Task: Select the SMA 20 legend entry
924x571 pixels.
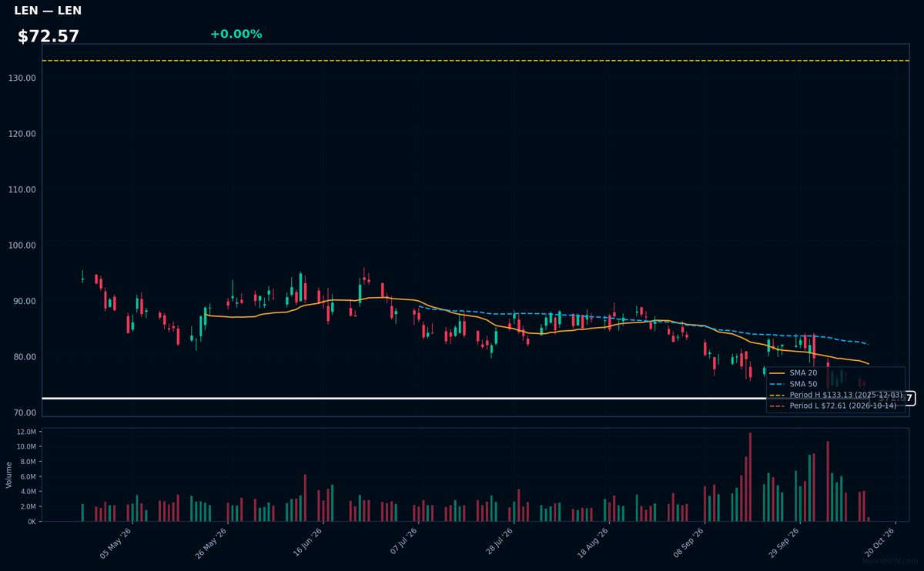Action: (x=793, y=372)
